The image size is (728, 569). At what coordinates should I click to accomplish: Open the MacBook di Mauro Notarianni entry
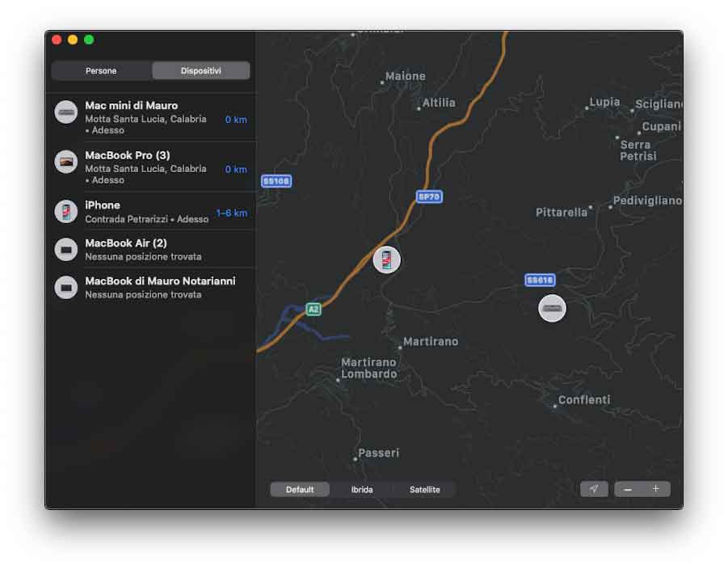154,288
